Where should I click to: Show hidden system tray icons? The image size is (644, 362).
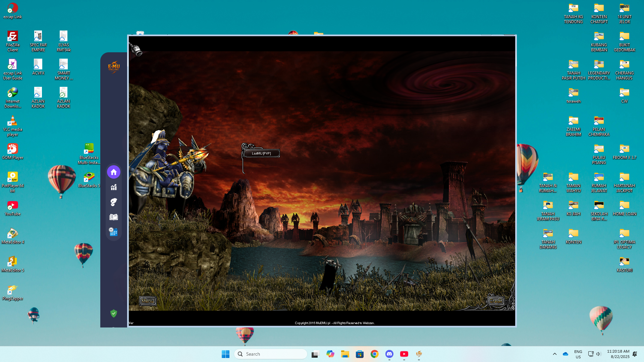[x=555, y=354]
